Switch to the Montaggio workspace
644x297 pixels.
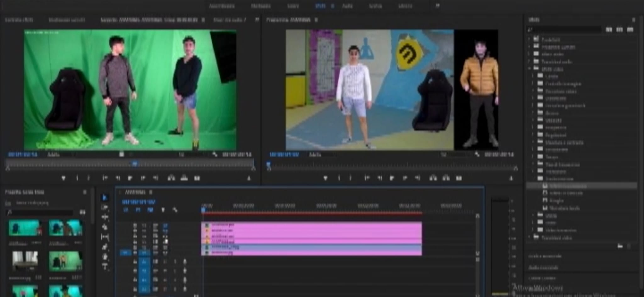(261, 6)
